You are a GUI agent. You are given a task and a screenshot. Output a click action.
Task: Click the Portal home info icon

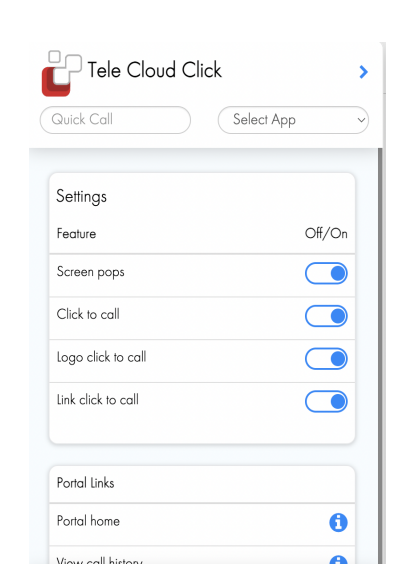pyautogui.click(x=338, y=523)
